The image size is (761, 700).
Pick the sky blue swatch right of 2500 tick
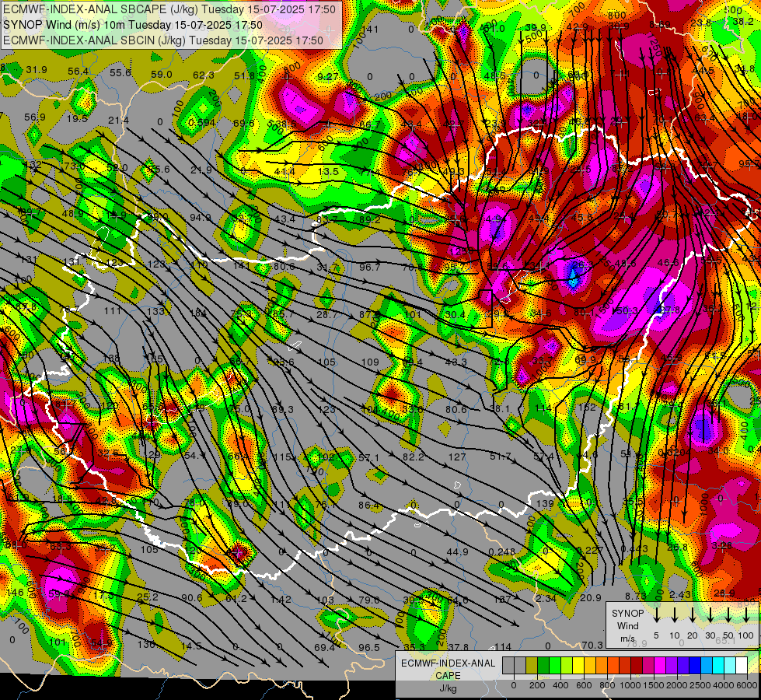point(707,666)
